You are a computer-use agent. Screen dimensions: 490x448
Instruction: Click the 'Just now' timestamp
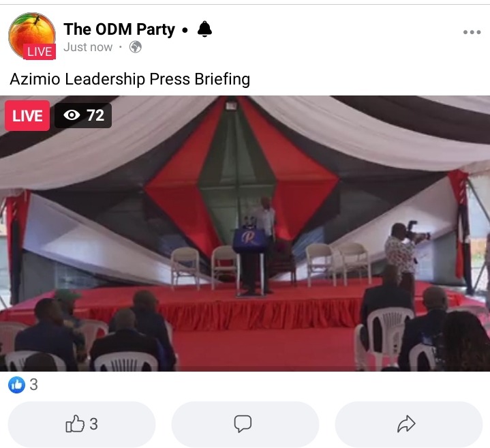coord(88,47)
